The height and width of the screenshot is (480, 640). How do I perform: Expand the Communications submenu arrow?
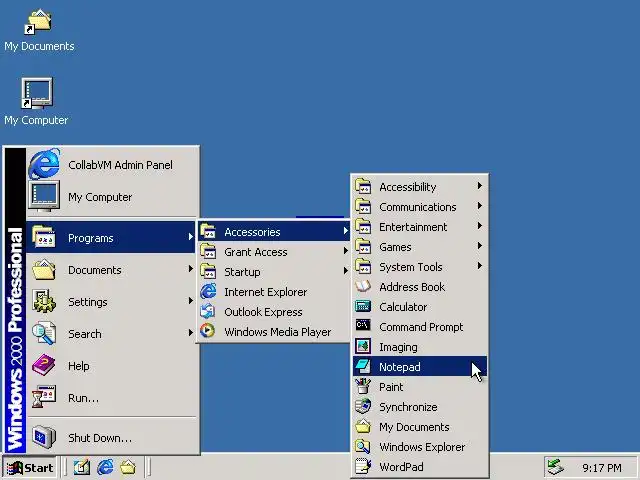pos(480,206)
